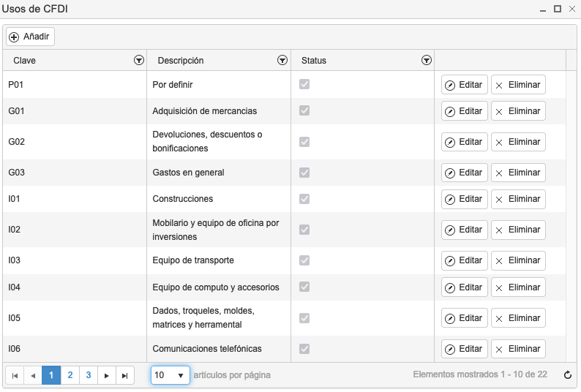This screenshot has width=581, height=392.
Task: Click the Añadir button
Action: [x=31, y=37]
